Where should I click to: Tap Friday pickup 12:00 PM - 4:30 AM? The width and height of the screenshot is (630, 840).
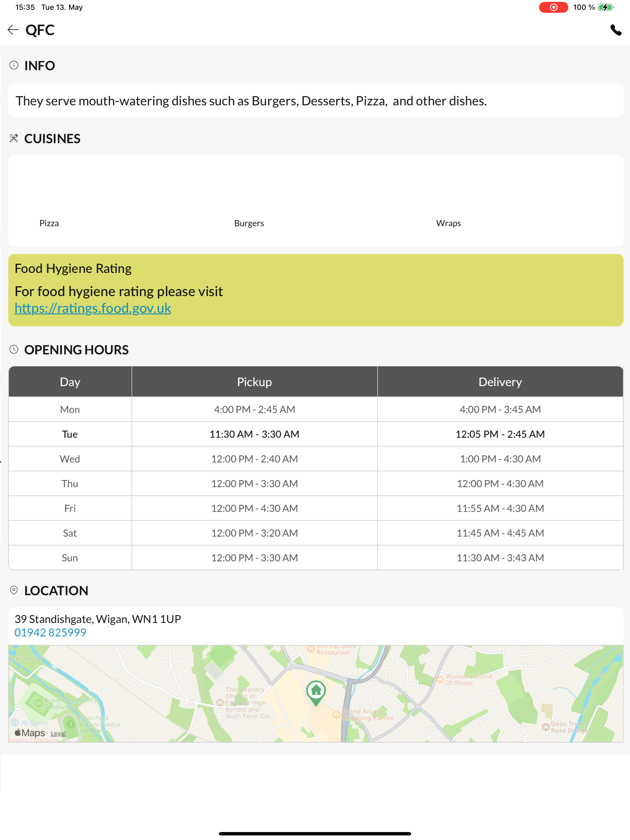click(255, 508)
